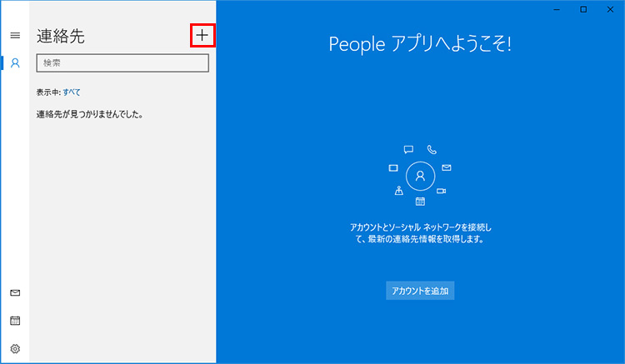The image size is (625, 364).
Task: Open the hamburger navigation menu
Action: coord(14,36)
